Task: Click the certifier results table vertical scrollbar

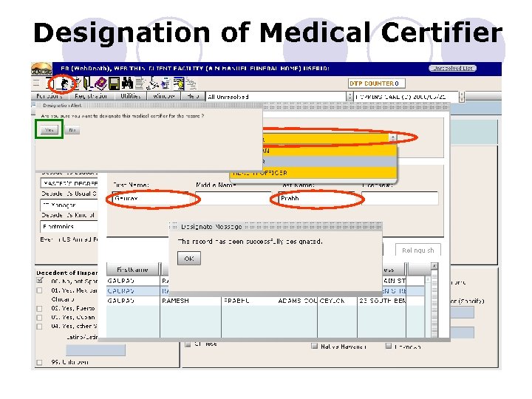Action: click(434, 300)
